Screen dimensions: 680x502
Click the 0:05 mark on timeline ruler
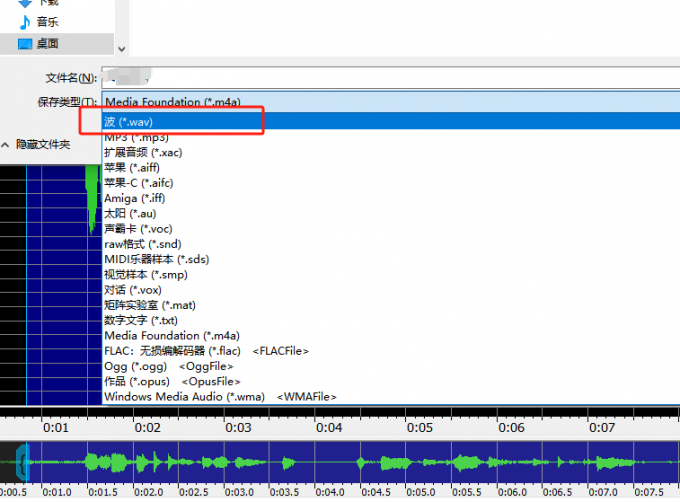[x=420, y=428]
